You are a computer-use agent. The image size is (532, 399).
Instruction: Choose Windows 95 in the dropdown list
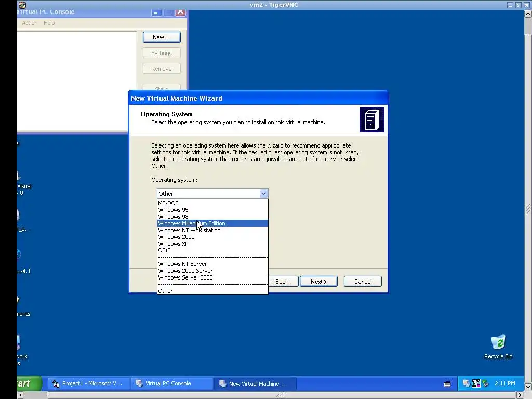[212, 210]
